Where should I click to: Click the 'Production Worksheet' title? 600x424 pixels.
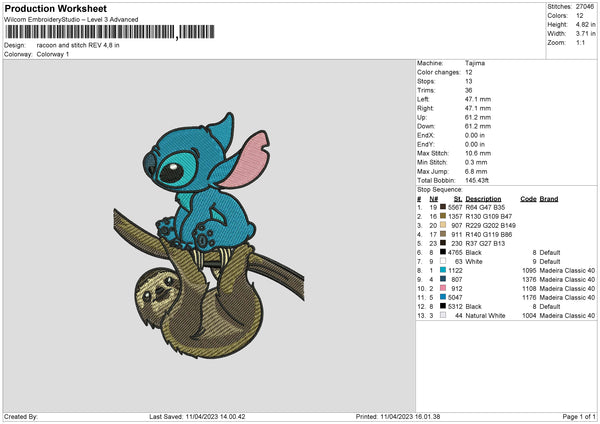point(55,8)
